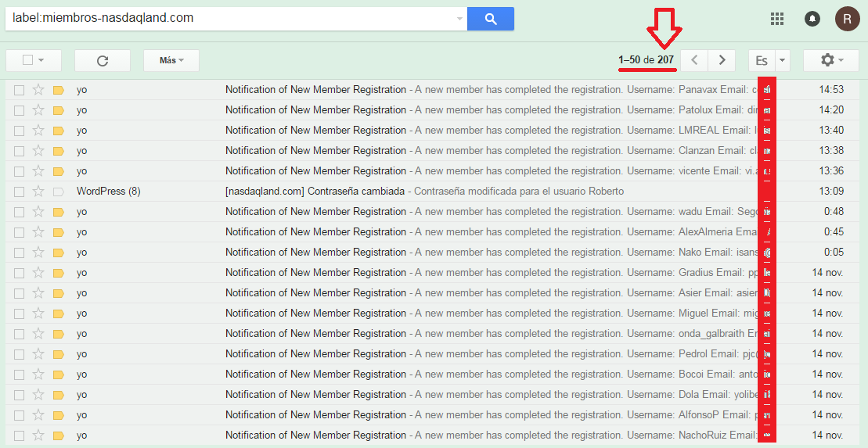Star the NachoRuiz registration email
This screenshot has width=868, height=448.
[x=38, y=435]
